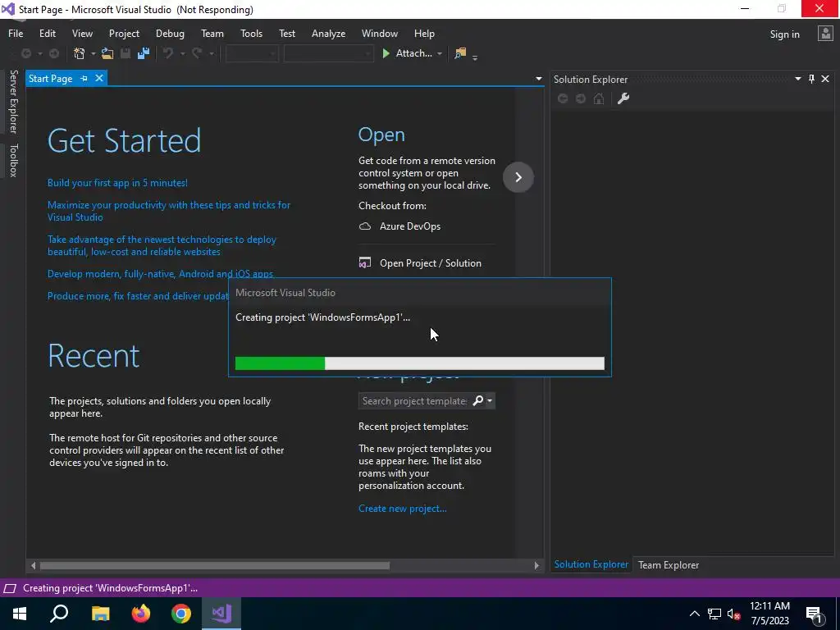Open the Solution Platforms combo box
The width and height of the screenshot is (840, 630).
click(x=328, y=53)
